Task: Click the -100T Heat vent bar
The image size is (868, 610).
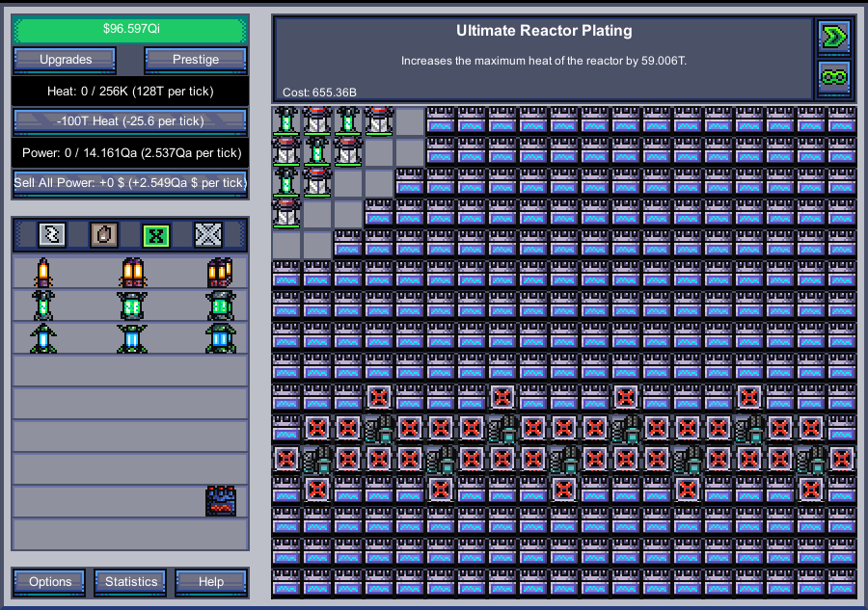Action: [130, 121]
